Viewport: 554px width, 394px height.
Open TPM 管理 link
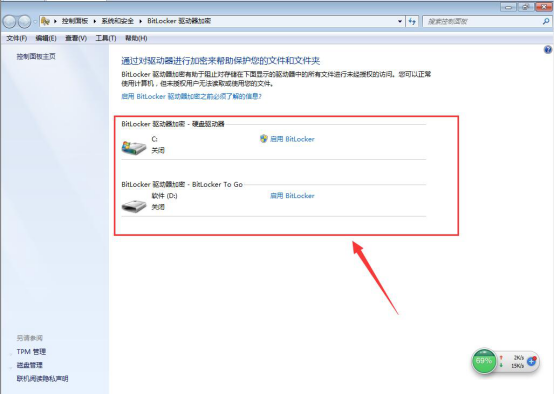coord(31,352)
